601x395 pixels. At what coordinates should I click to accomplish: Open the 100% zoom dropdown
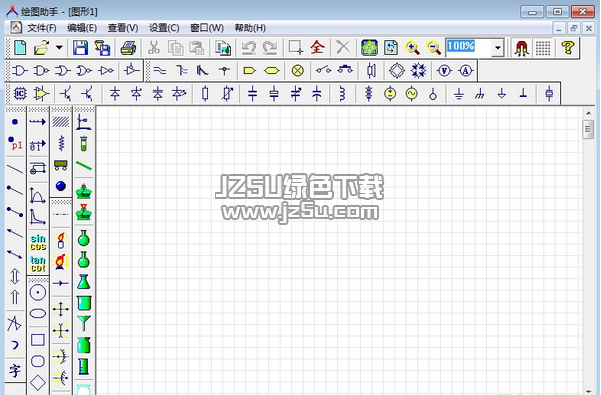(x=498, y=48)
